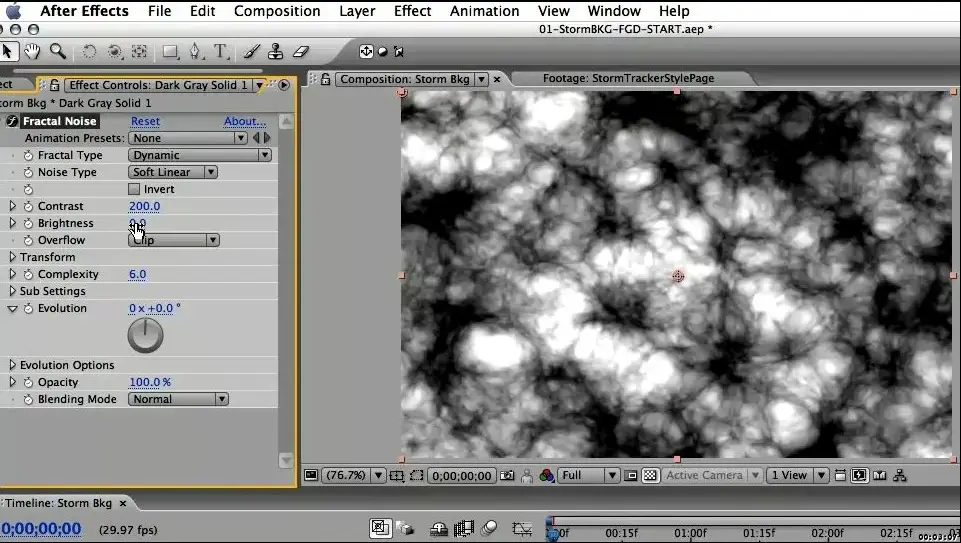Viewport: 961px width, 543px height.
Task: Select the World Axis mode icon
Action: [x=382, y=52]
